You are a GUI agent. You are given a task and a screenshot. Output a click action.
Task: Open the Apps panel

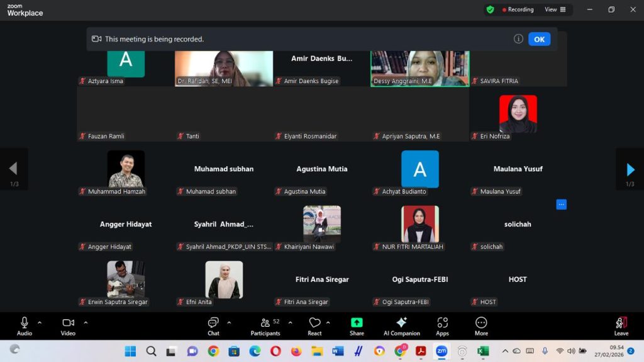coord(442,324)
